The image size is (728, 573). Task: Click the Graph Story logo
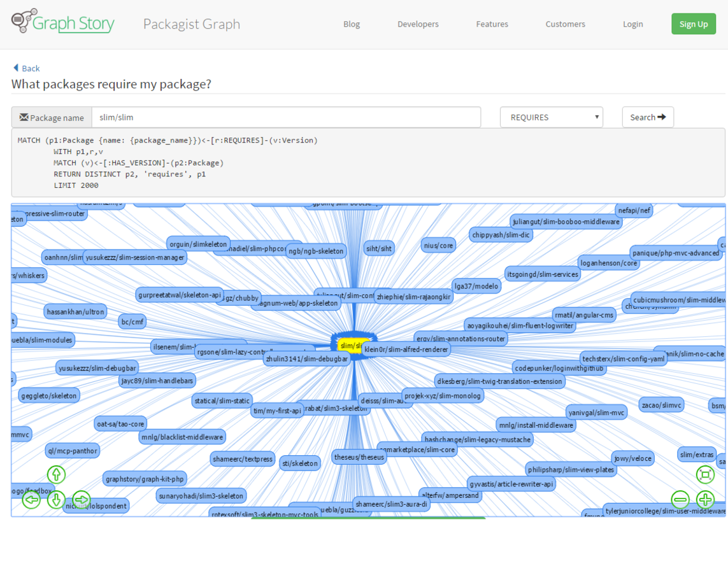pos(63,22)
